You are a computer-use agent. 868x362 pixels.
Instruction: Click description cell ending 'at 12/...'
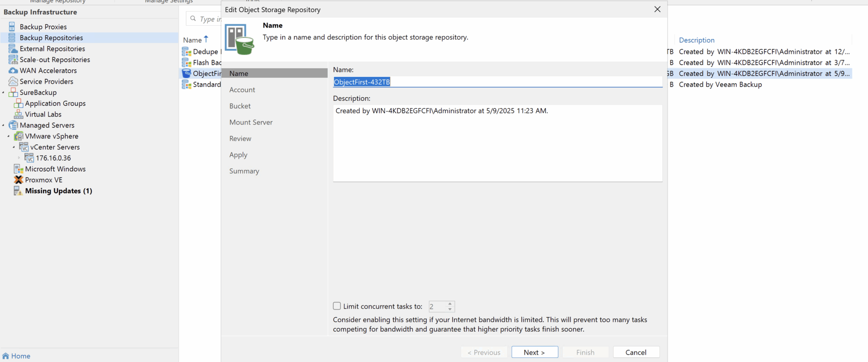point(764,52)
